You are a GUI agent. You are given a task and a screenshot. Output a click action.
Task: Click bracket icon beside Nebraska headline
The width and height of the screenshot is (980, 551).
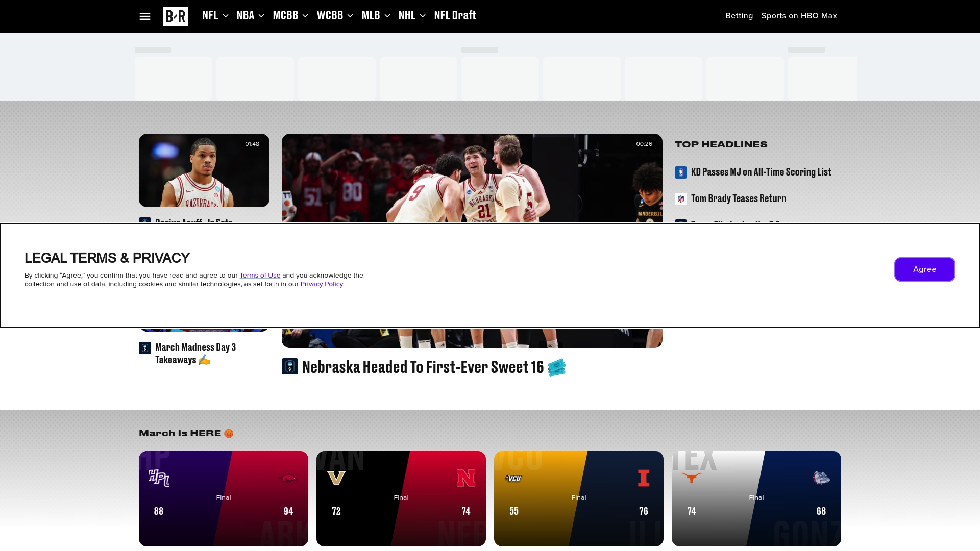pos(290,366)
